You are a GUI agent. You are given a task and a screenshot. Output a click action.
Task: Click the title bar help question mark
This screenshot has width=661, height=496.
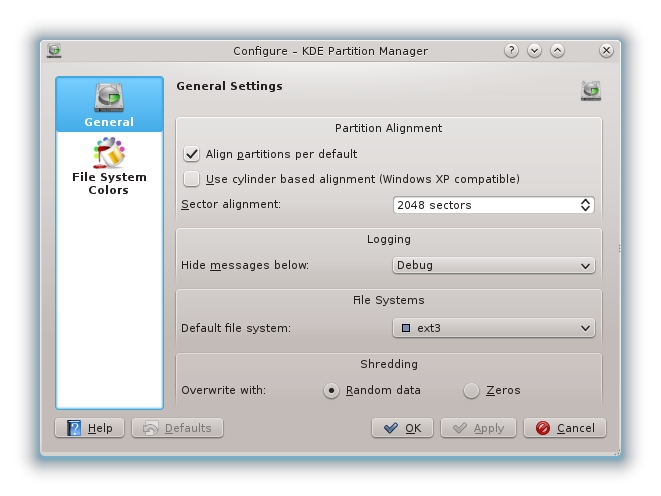pyautogui.click(x=511, y=50)
